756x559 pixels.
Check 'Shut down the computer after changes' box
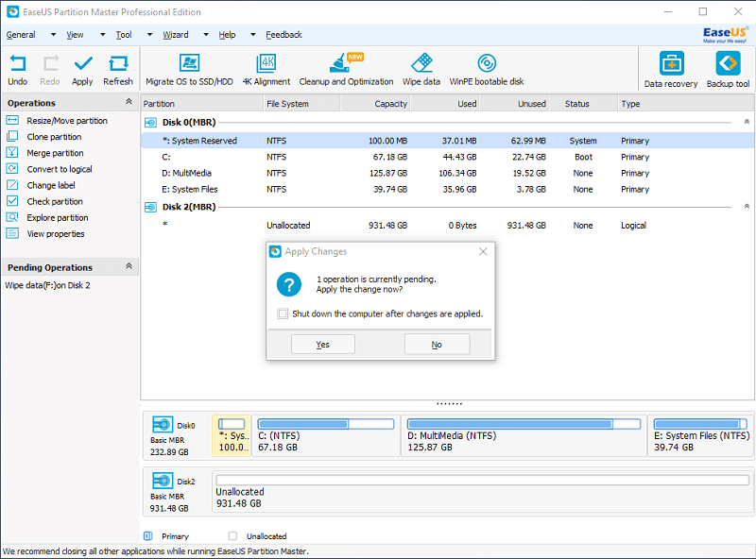pyautogui.click(x=283, y=313)
